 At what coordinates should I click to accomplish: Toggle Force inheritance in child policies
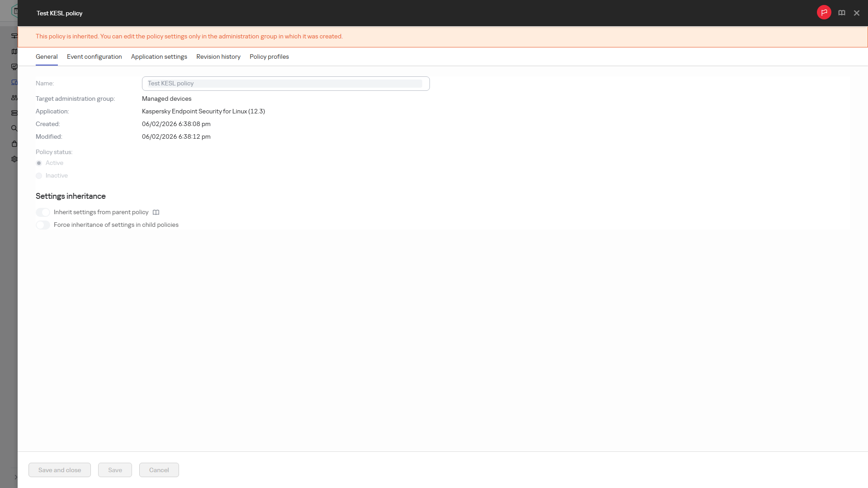[x=43, y=225]
